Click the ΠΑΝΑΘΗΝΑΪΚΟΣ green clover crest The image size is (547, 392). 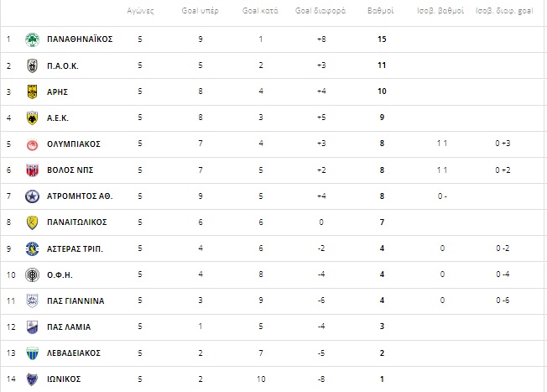(x=33, y=39)
